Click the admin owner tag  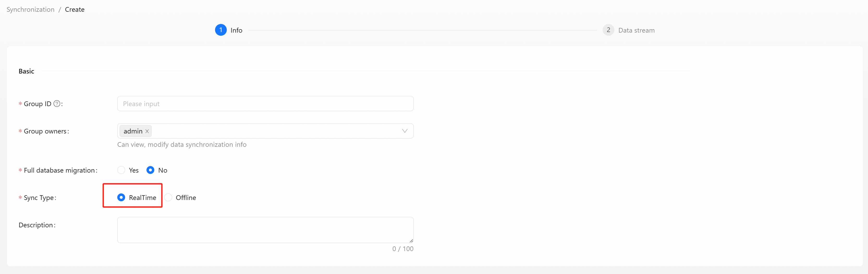tap(133, 131)
